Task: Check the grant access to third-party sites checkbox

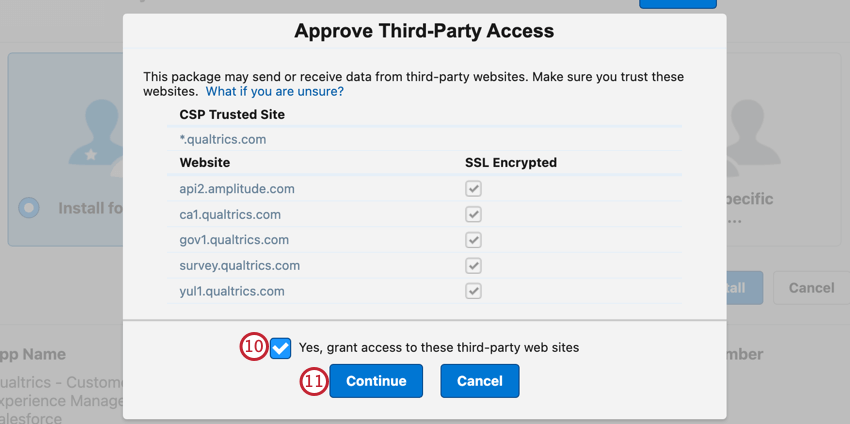Action: [x=280, y=347]
